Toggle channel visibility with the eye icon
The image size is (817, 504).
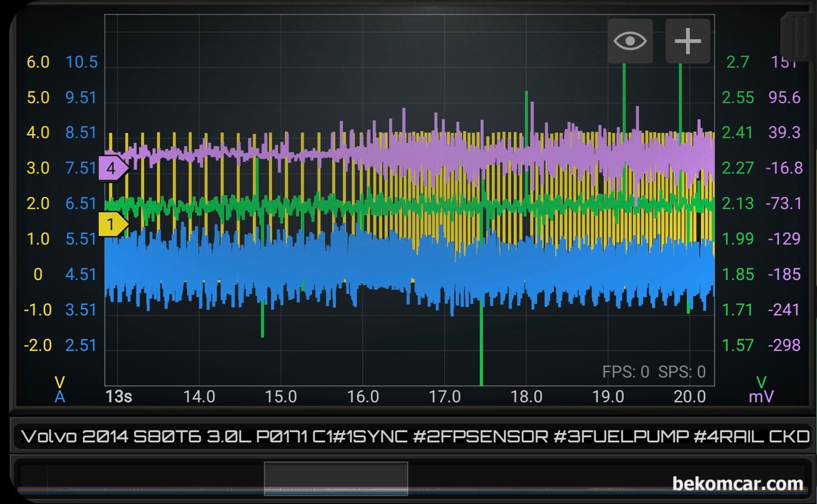(630, 41)
